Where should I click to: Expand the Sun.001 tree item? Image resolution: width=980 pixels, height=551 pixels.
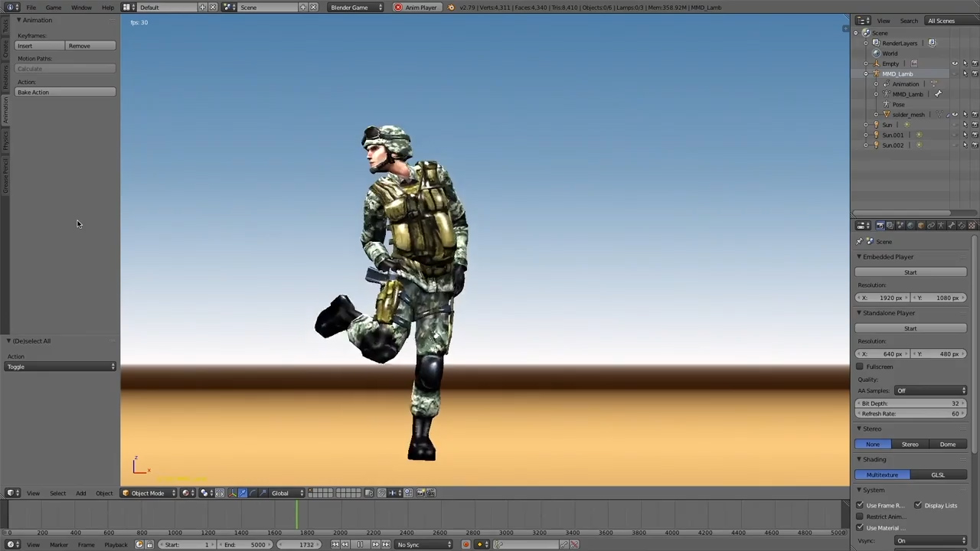(x=866, y=135)
